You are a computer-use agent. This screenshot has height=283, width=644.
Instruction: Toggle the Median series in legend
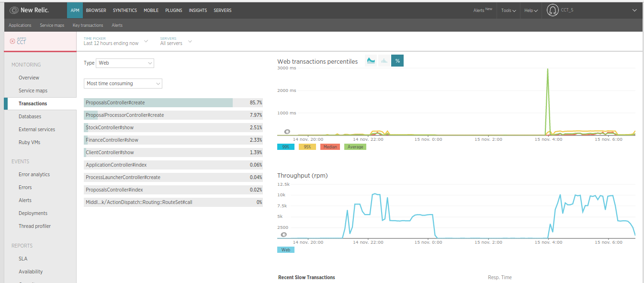pos(330,147)
